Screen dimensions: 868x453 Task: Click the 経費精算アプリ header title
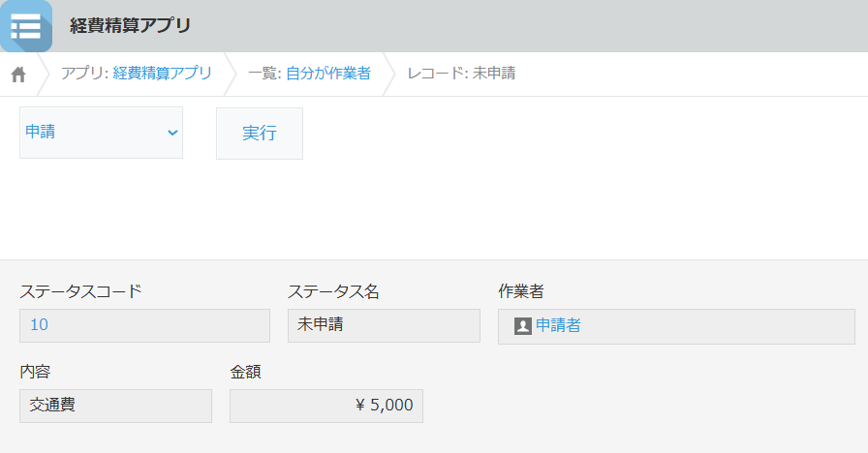130,26
